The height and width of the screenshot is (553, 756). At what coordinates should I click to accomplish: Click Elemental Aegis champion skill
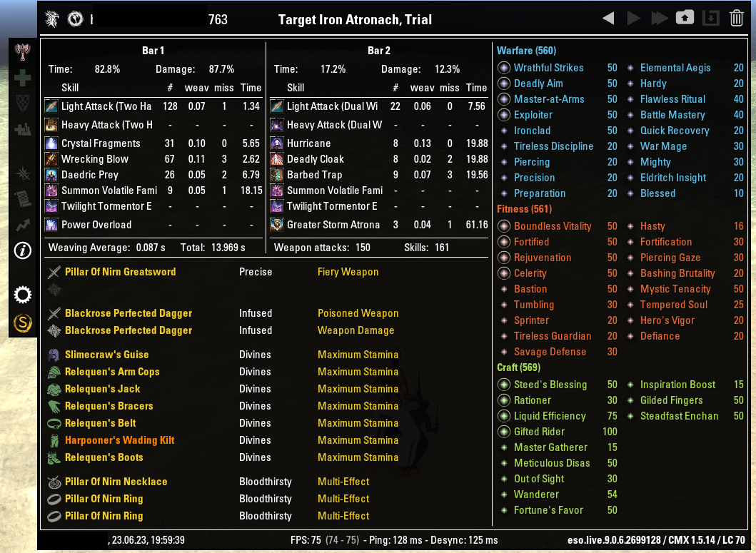675,68
